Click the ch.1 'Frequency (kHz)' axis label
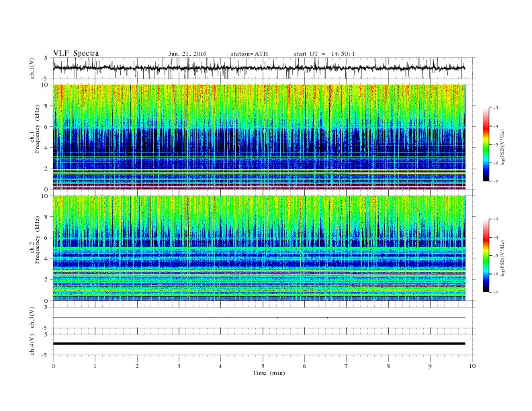 38,129
